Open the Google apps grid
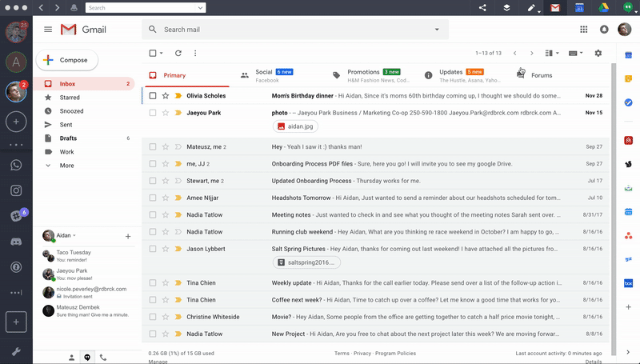 (x=583, y=30)
